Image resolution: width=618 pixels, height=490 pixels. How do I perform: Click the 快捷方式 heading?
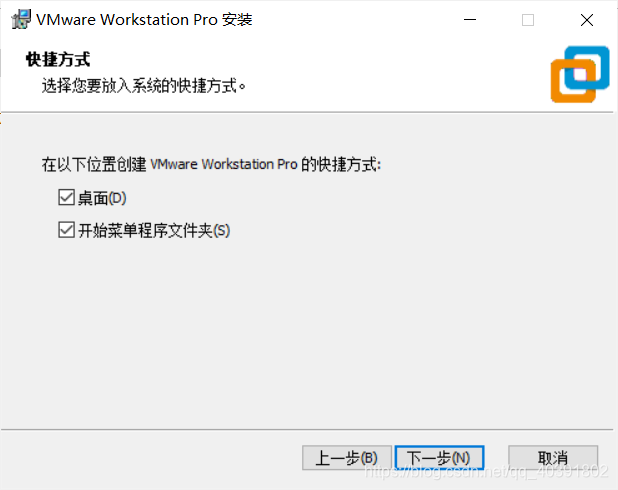pos(58,60)
